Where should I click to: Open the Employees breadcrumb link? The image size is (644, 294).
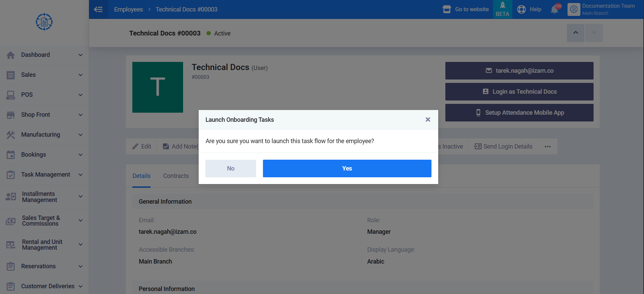(129, 9)
